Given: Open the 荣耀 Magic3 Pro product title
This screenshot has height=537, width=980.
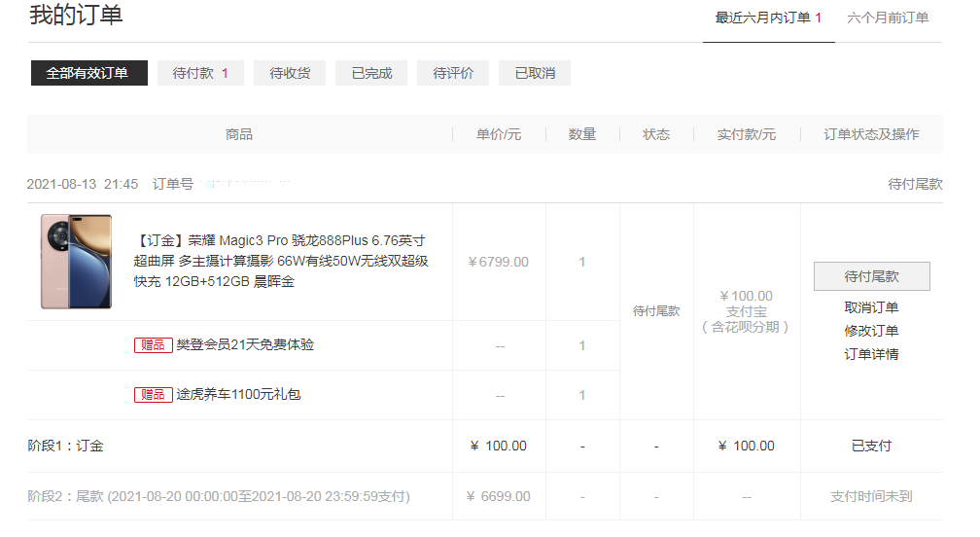Looking at the screenshot, I should 281,261.
